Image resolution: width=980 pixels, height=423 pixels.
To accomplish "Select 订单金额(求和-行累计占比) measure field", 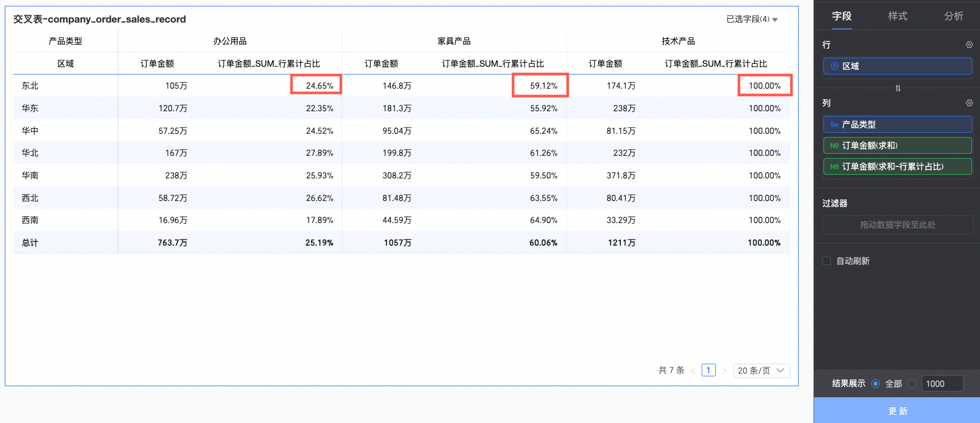I will (x=898, y=166).
